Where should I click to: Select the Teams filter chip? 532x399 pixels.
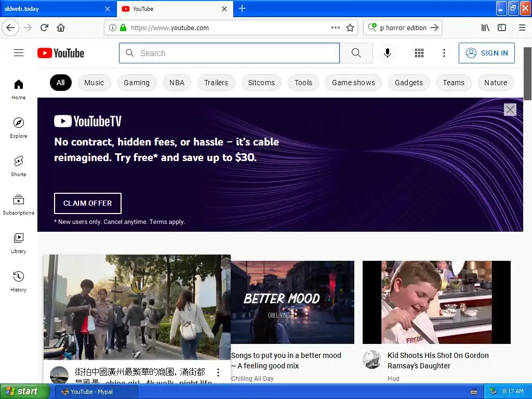point(454,83)
